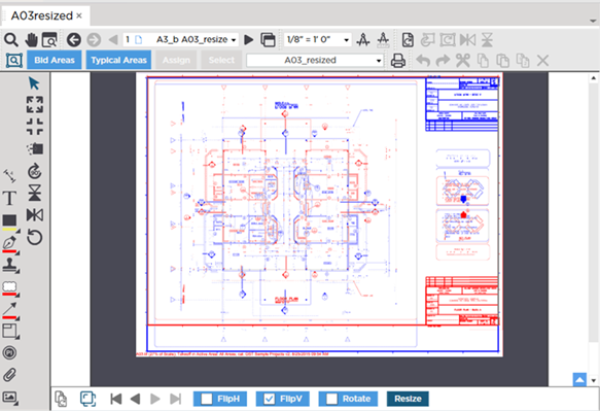Click the delete X icon in toolbar

point(543,60)
